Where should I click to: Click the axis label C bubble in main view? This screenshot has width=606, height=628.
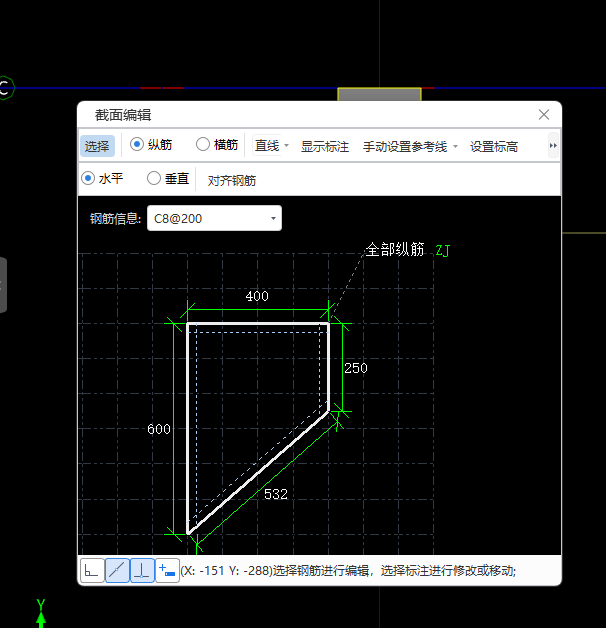[x=5, y=88]
